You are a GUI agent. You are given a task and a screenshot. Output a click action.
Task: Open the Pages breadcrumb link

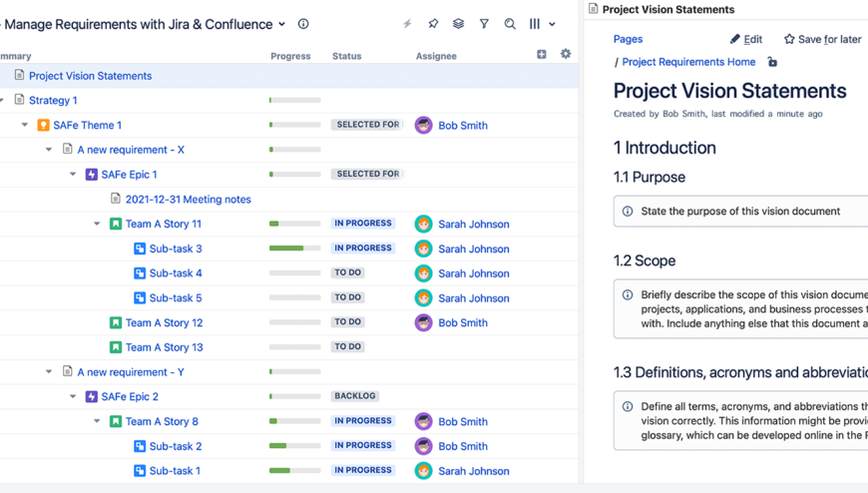(628, 39)
